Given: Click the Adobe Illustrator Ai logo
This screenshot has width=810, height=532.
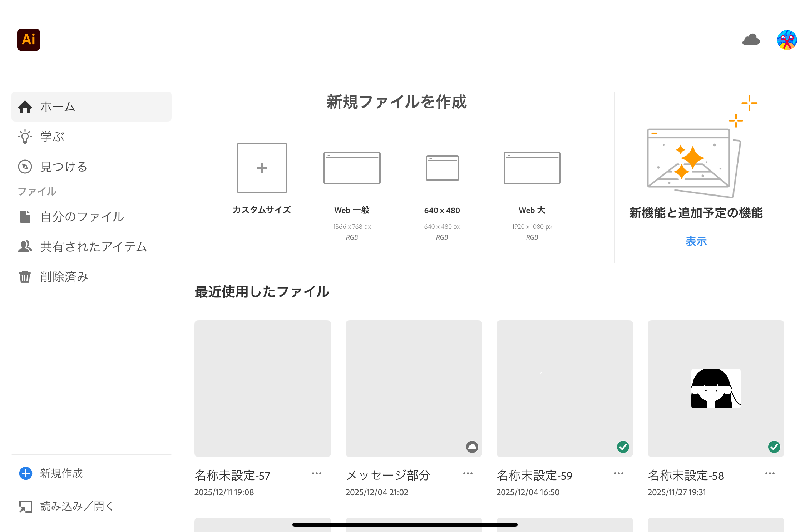Looking at the screenshot, I should [29, 40].
